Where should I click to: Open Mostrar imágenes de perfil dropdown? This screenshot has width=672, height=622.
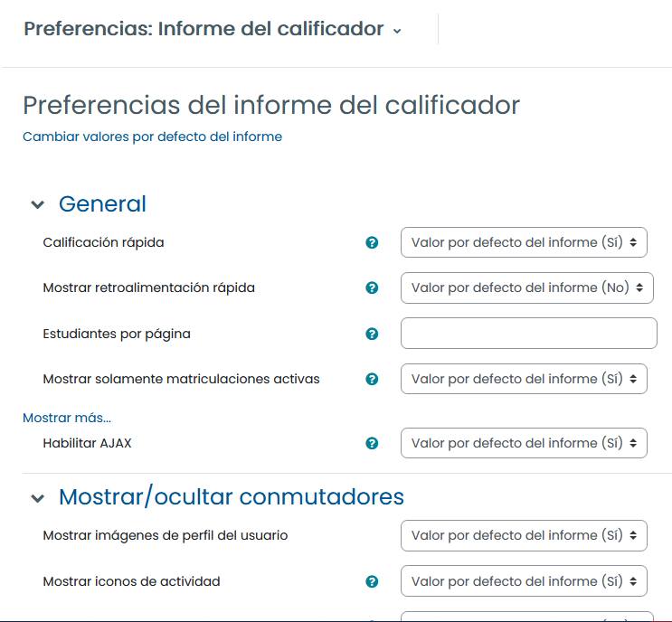pyautogui.click(x=524, y=535)
